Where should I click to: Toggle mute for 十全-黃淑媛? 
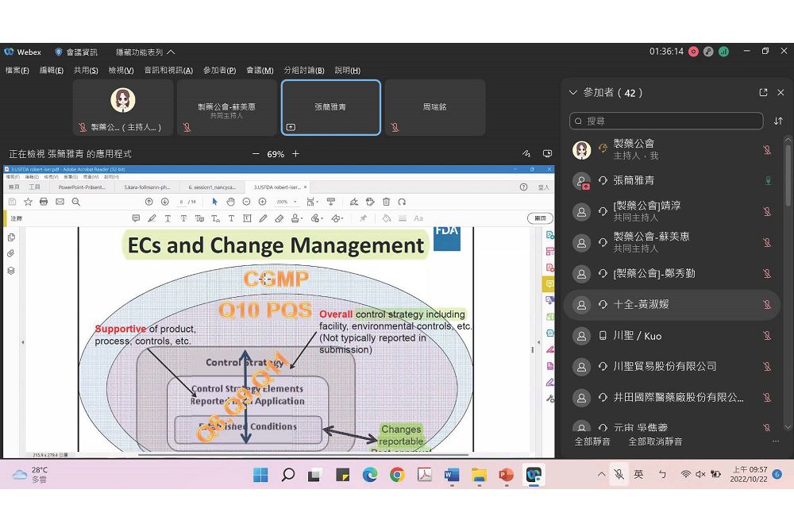(x=767, y=304)
